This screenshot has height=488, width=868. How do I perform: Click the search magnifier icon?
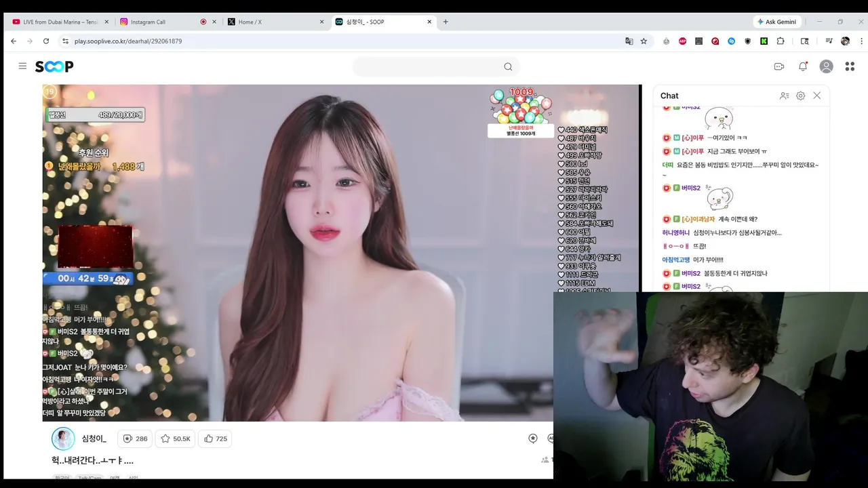click(508, 66)
